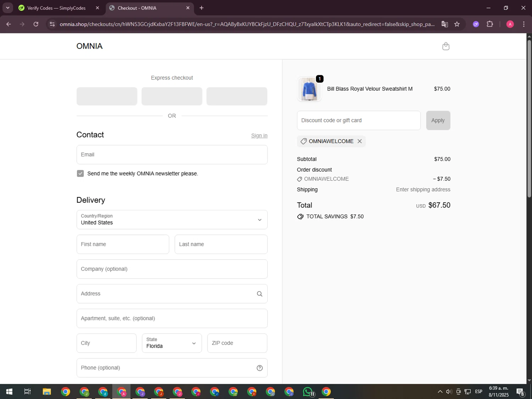Click the Apartment, suite, etc. field
The width and height of the screenshot is (532, 399).
[x=172, y=318]
